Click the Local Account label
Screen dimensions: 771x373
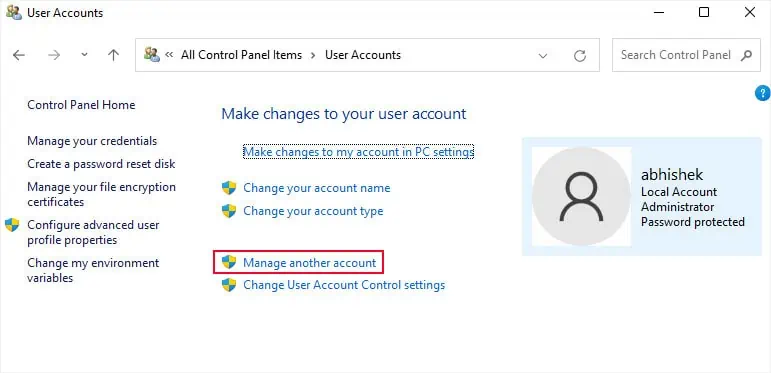pyautogui.click(x=679, y=192)
